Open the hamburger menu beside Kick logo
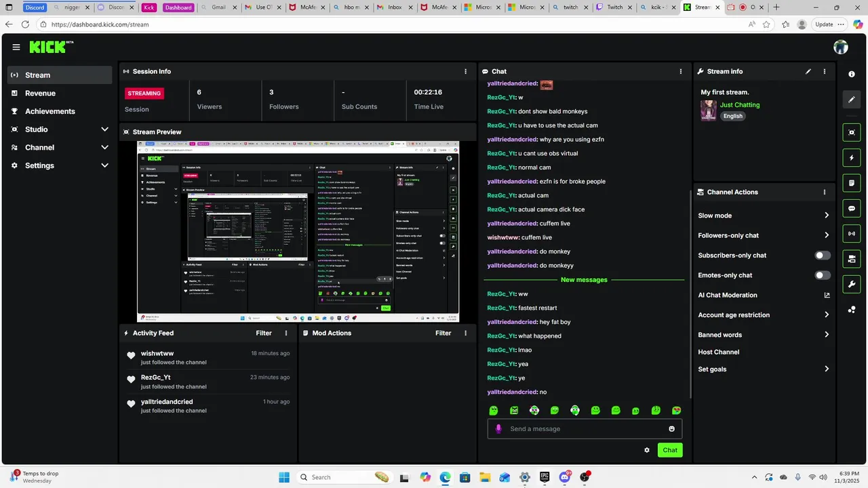This screenshot has height=488, width=868. coord(16,47)
